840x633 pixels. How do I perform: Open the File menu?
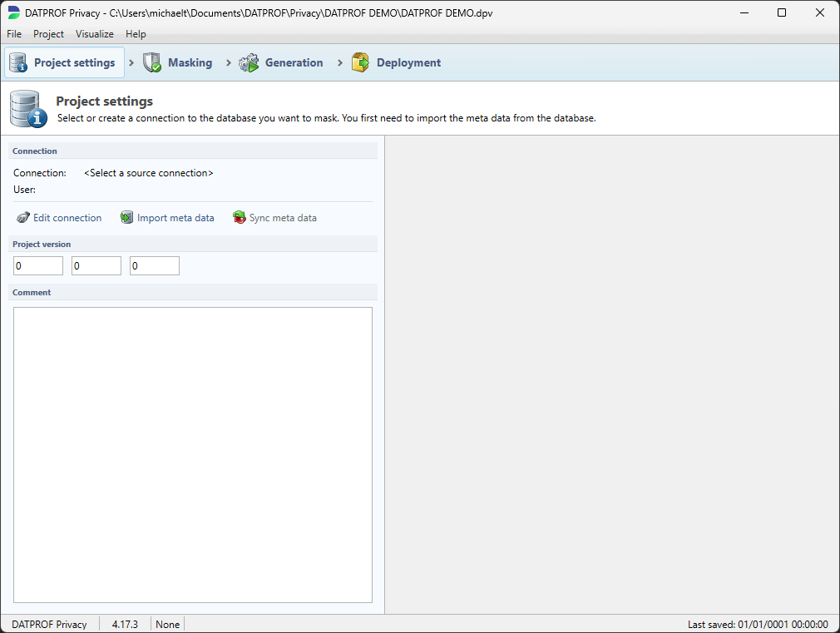[x=14, y=34]
